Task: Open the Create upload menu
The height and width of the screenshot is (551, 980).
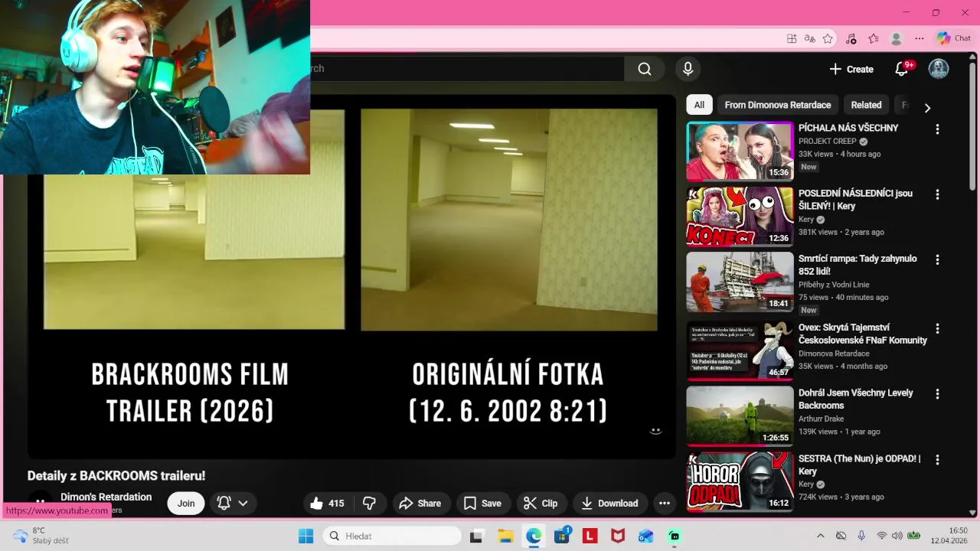Action: [851, 69]
